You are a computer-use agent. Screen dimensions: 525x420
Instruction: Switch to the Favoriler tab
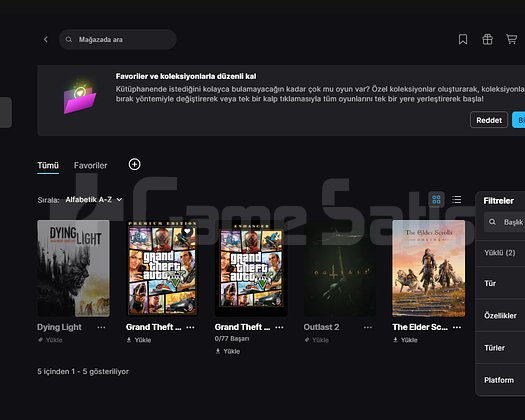[x=90, y=165]
